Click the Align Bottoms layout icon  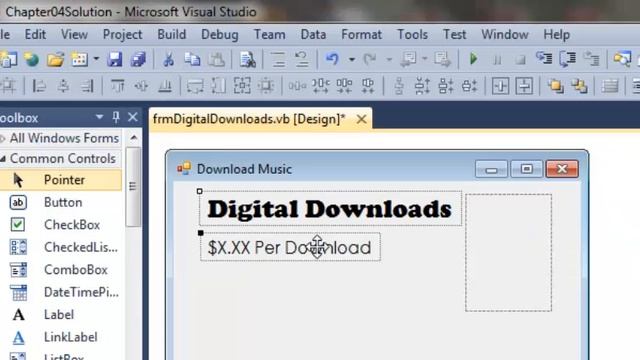[x=165, y=86]
